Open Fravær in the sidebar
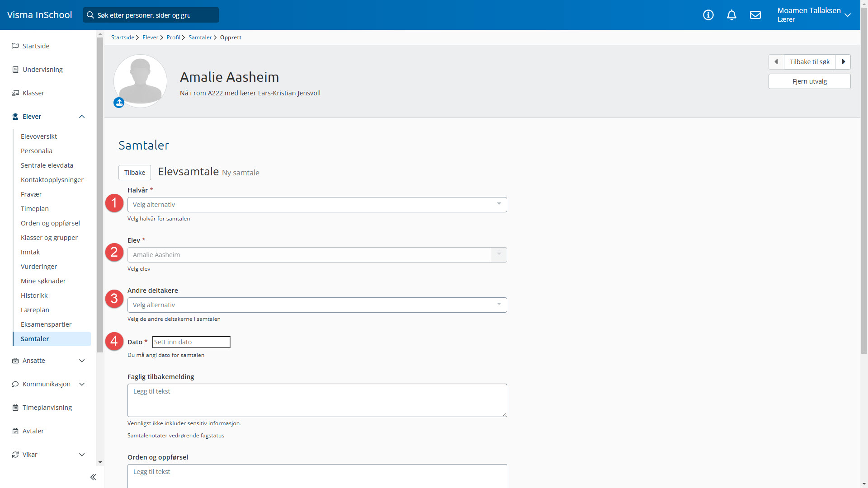The height and width of the screenshot is (488, 868). coord(31,194)
